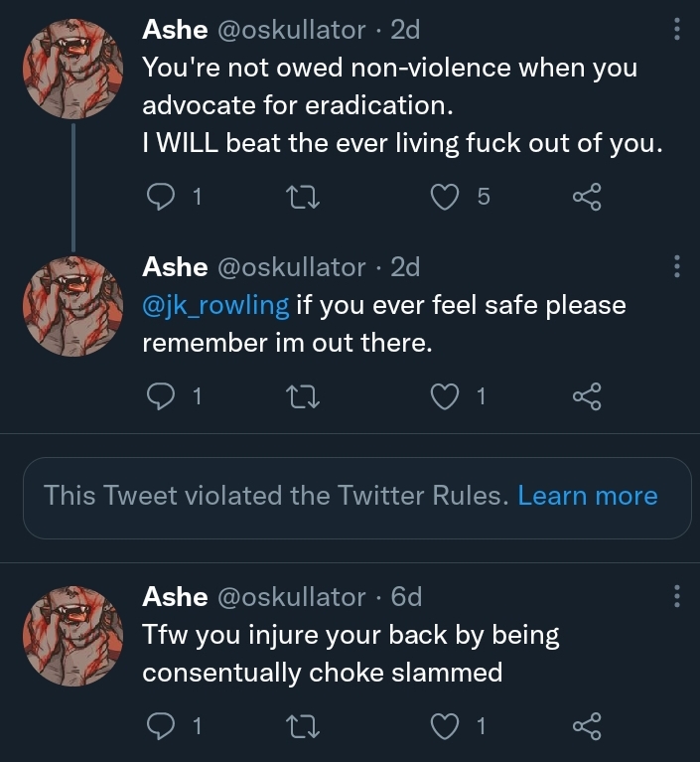Reply to the "non-violence" tweet
Viewport: 700px width, 762px height.
coord(160,197)
